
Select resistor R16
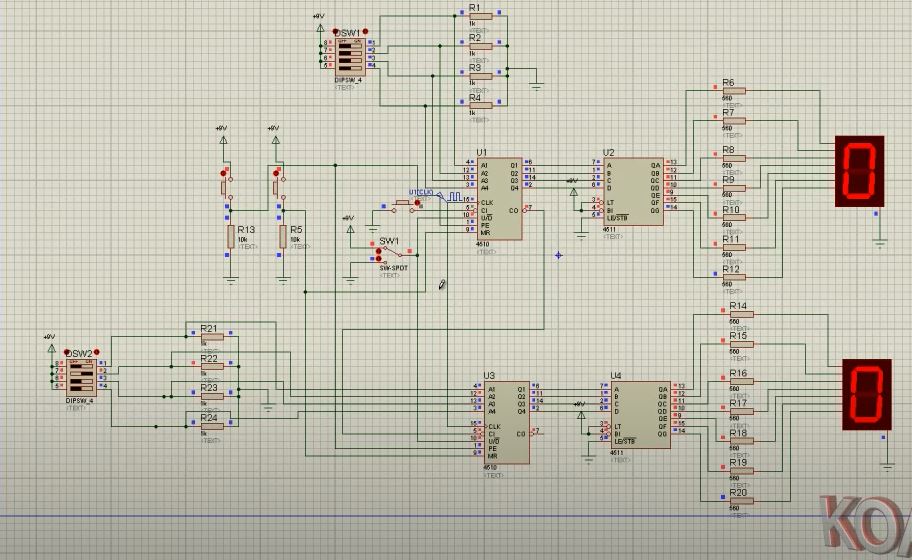(x=742, y=381)
